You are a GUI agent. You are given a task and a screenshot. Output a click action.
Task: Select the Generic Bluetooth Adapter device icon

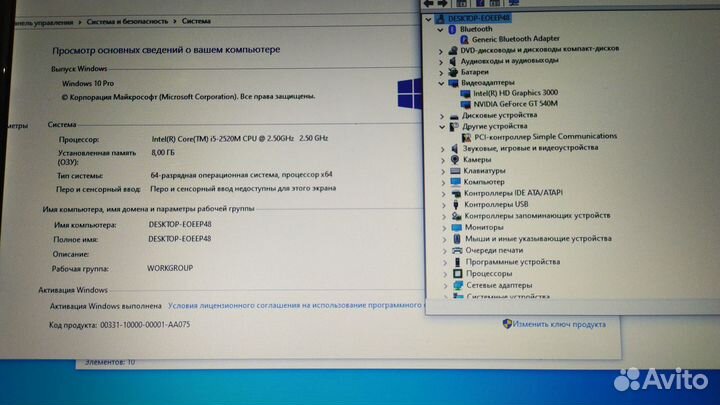click(x=464, y=39)
